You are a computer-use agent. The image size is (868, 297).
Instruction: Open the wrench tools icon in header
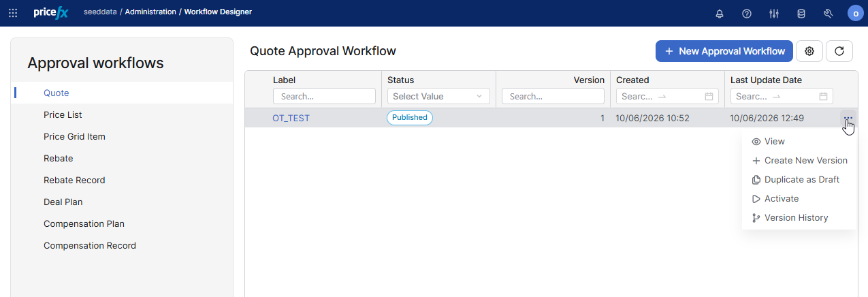(x=829, y=13)
